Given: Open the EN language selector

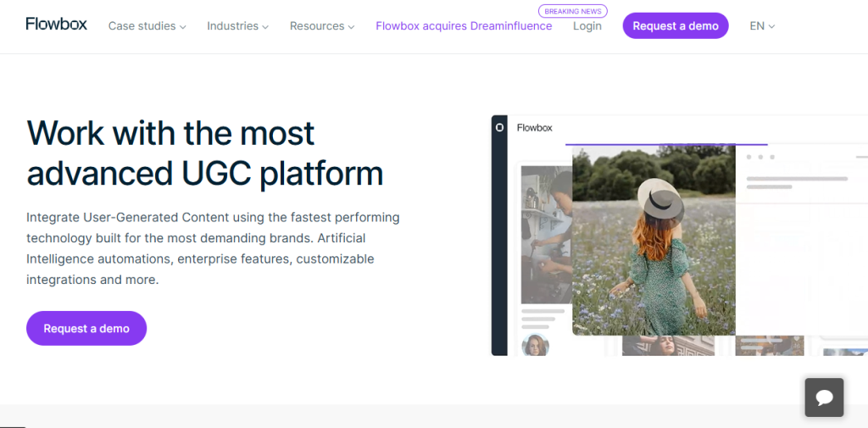Looking at the screenshot, I should (x=762, y=26).
